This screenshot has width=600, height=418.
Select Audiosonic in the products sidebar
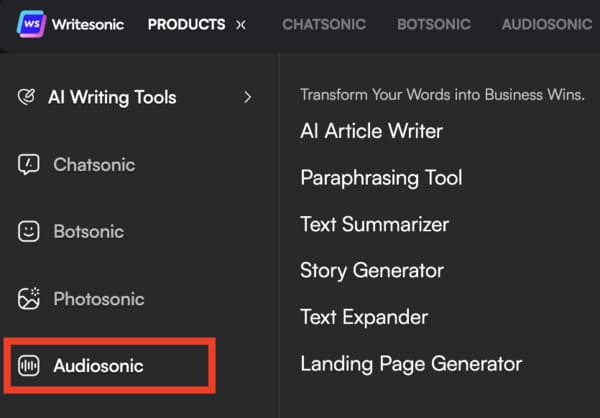click(x=98, y=366)
